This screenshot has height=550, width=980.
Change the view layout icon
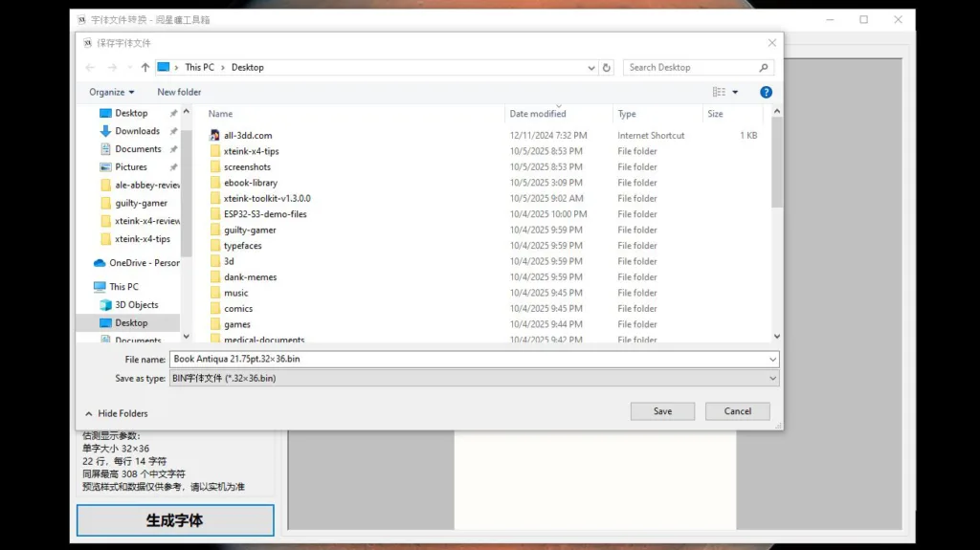point(720,92)
